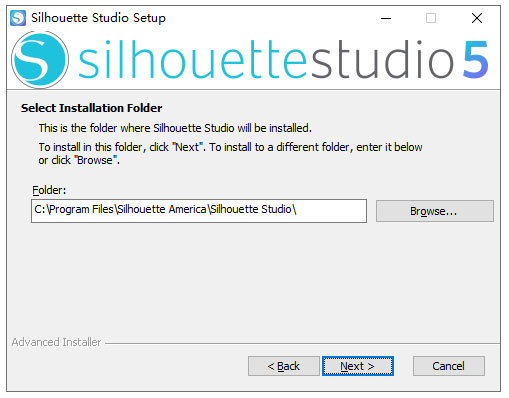
Task: Click into the Folder path field
Action: 199,211
